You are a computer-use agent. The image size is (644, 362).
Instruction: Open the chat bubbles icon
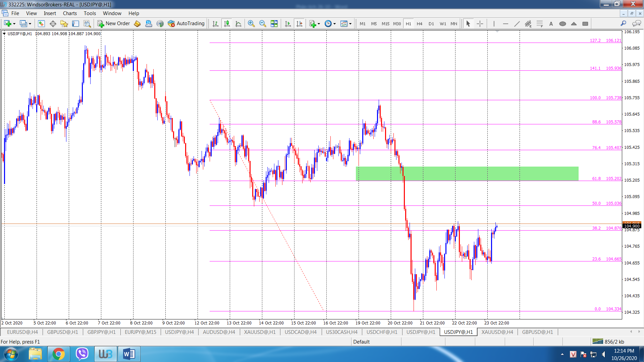pyautogui.click(x=636, y=23)
